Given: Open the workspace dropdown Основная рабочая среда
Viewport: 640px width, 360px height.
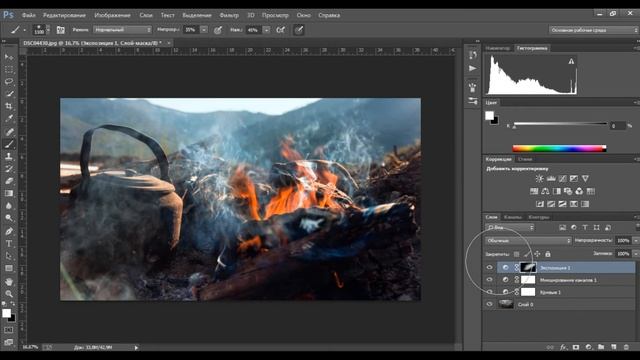Looking at the screenshot, I should coord(593,30).
